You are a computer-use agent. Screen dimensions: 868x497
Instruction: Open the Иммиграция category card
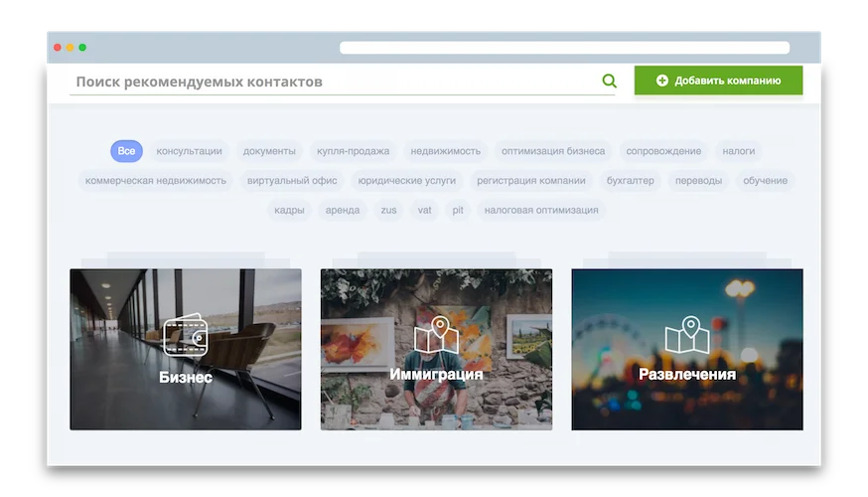tap(436, 349)
